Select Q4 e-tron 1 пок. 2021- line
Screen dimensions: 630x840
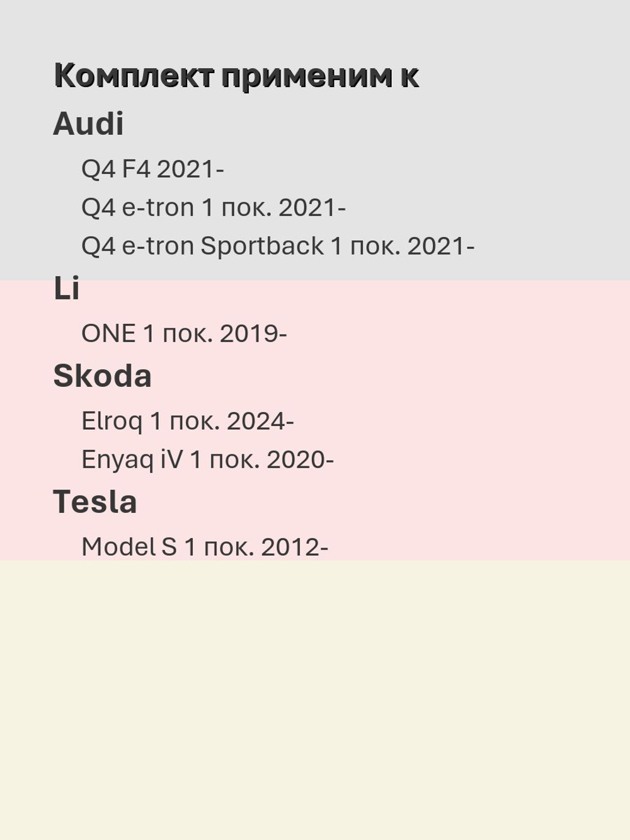(214, 208)
